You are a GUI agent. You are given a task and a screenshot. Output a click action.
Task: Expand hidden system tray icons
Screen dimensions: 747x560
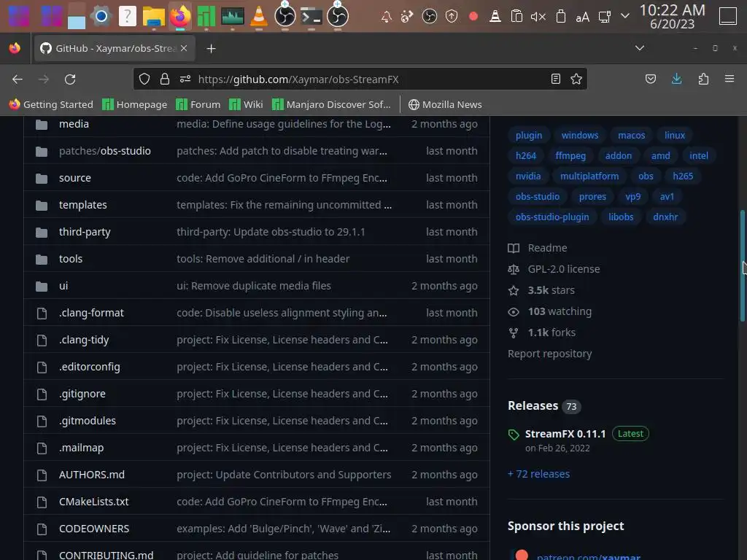(x=625, y=16)
